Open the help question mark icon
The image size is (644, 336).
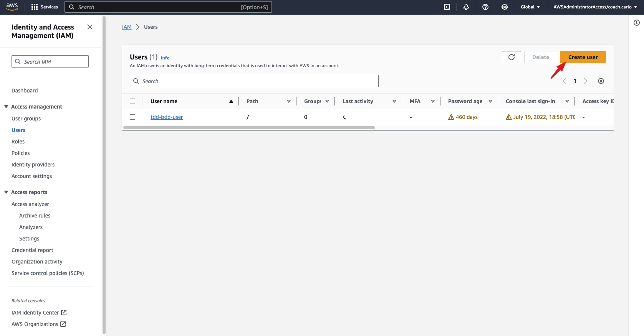click(485, 7)
